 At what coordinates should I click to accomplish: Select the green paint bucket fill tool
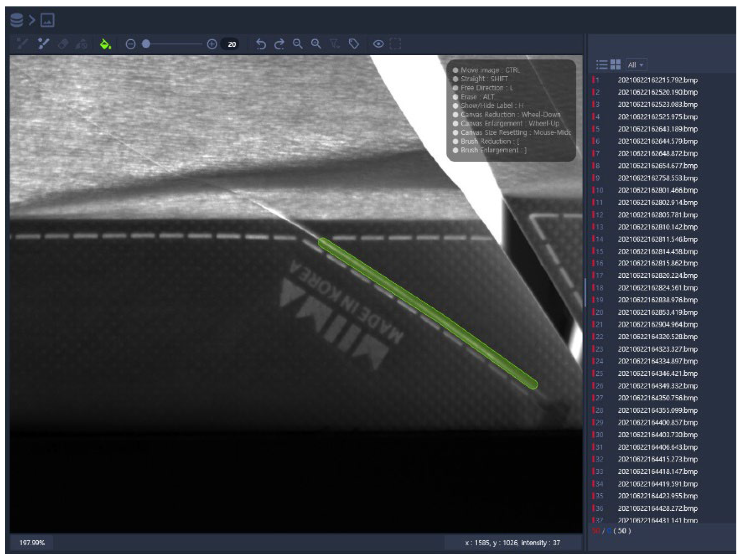(105, 44)
